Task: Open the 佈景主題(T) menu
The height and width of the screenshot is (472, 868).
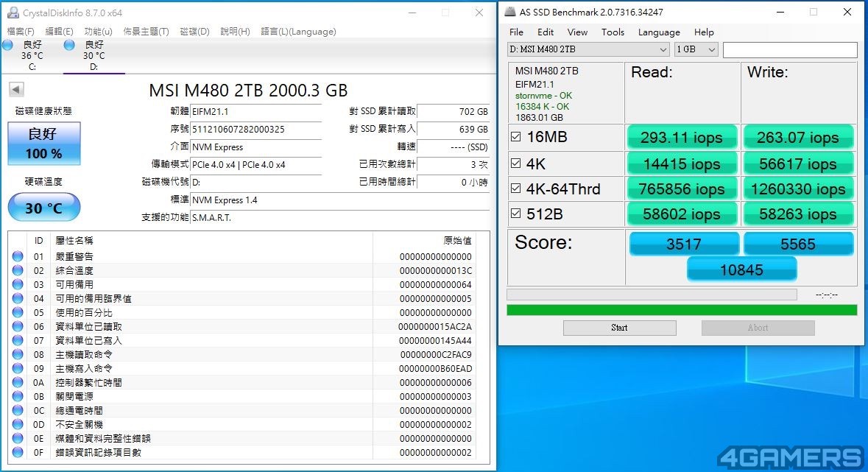Action: 147,32
